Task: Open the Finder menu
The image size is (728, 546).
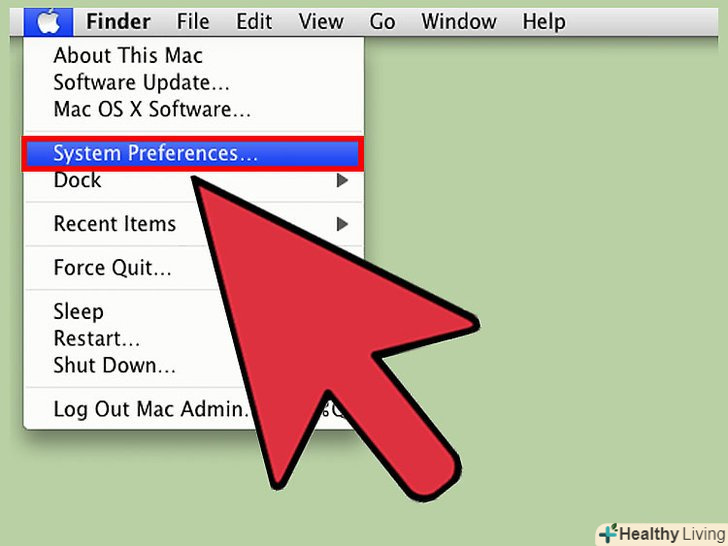Action: pos(118,22)
